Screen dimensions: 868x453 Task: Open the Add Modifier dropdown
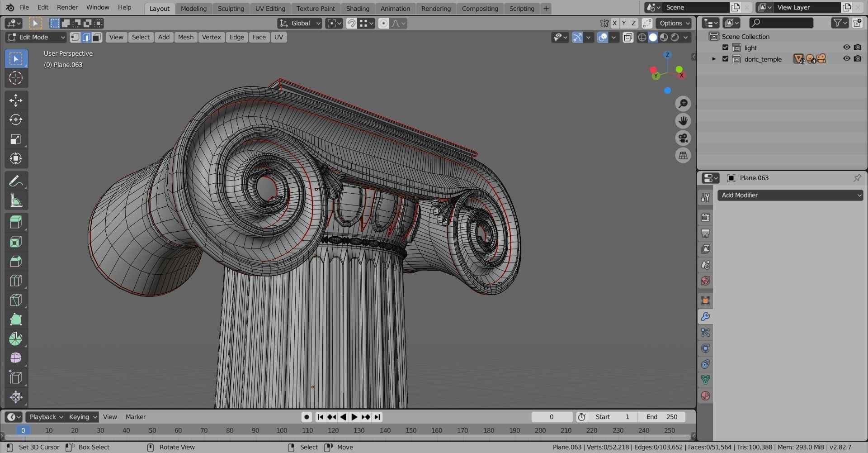pos(790,195)
